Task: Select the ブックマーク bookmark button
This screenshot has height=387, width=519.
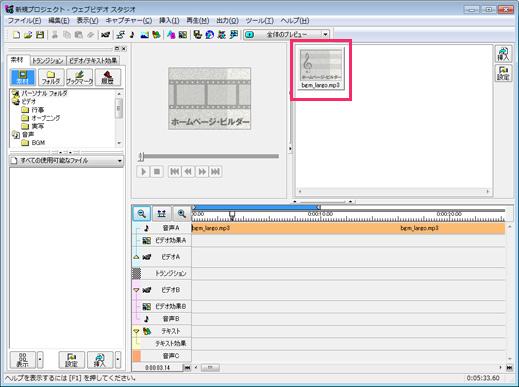Action: coord(79,77)
